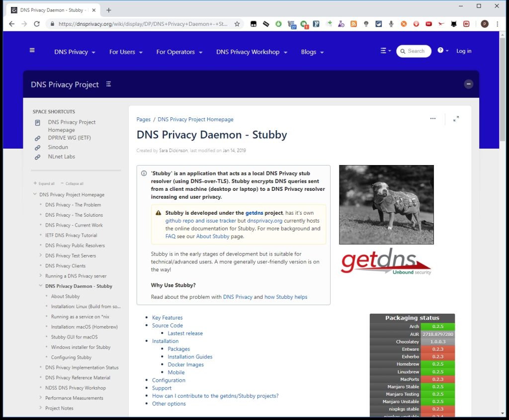Open the Chrome three-dot menu
This screenshot has height=420, width=509.
point(497,24)
